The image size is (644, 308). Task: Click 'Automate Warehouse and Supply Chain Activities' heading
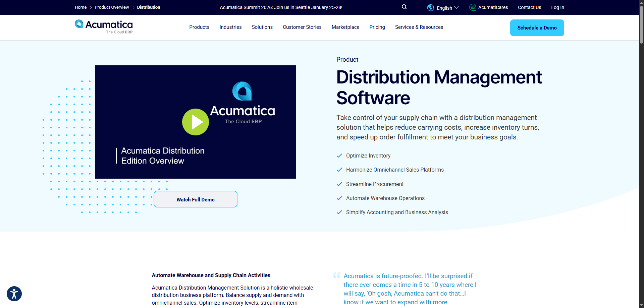[x=211, y=275]
